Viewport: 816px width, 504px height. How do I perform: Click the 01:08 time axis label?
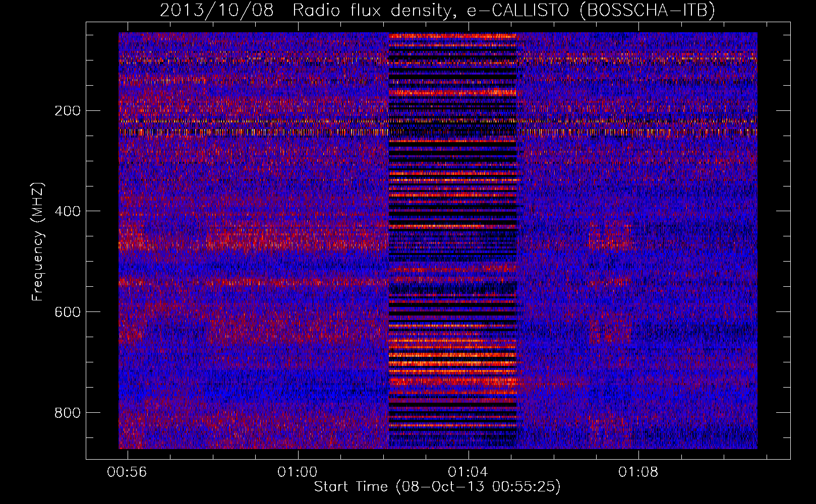(x=638, y=472)
